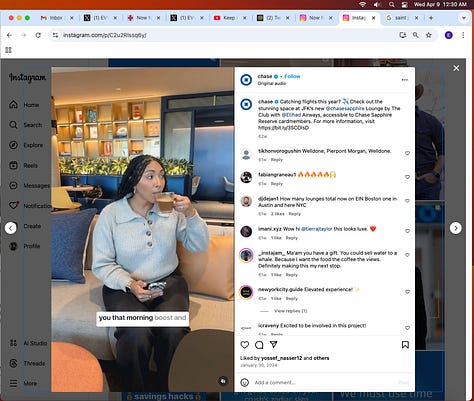
Task: Like _instajam_'s comment
Action: (x=407, y=255)
